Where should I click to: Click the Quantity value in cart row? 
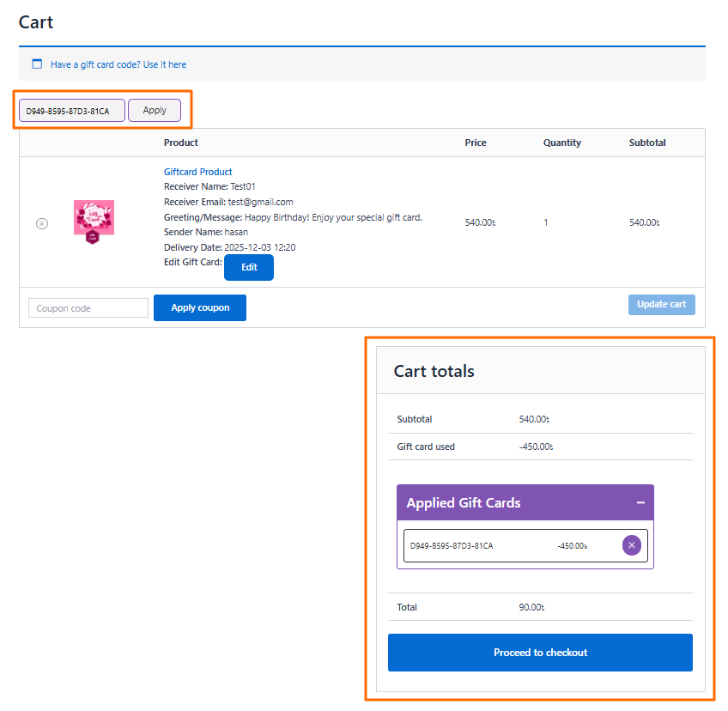tap(546, 223)
